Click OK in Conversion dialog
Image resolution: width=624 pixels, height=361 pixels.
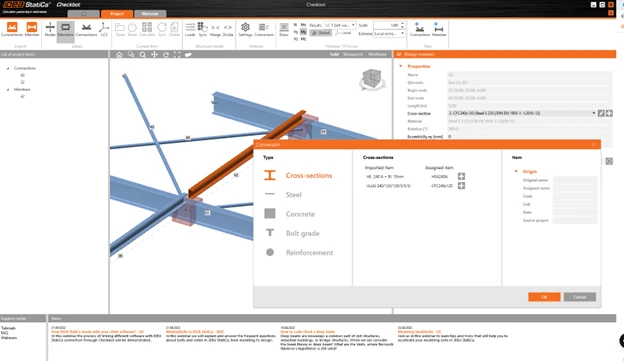click(544, 297)
